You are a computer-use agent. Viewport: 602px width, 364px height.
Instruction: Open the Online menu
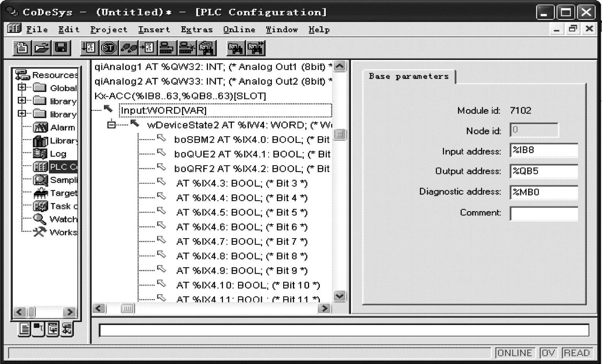click(x=239, y=30)
